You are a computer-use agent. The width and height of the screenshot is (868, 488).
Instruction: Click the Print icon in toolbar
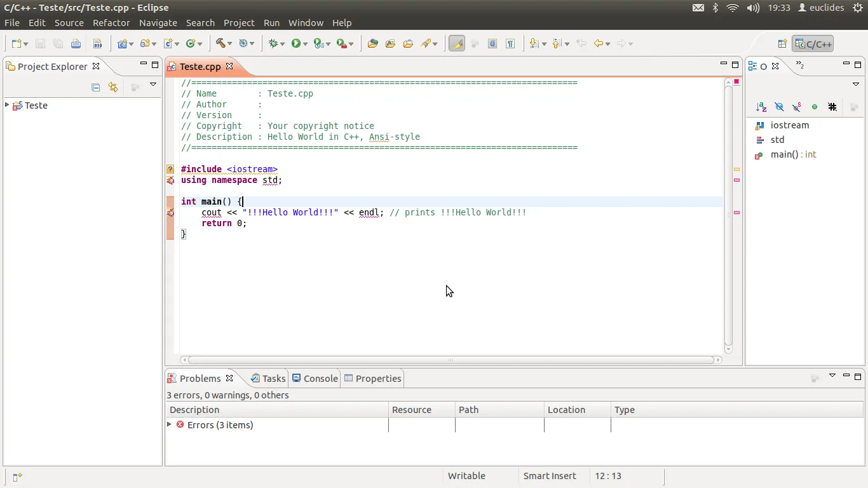(x=76, y=43)
